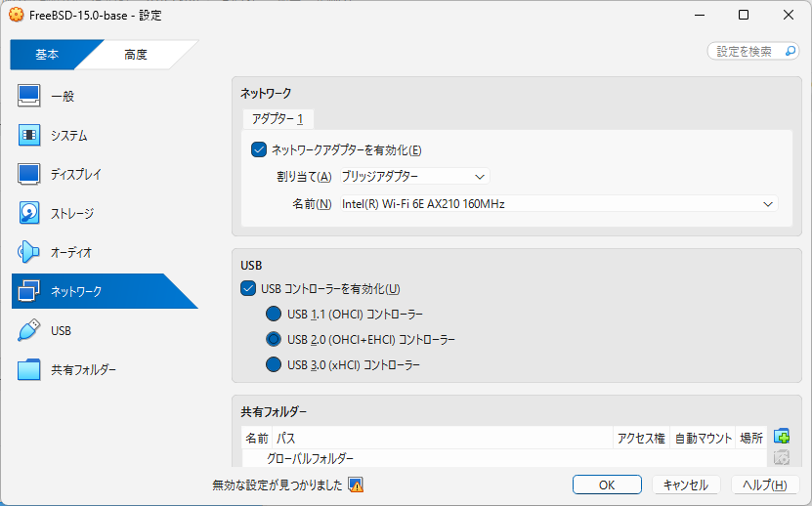Screen dimensions: 812x506
Task: Click the パス column header
Action: [x=442, y=439]
